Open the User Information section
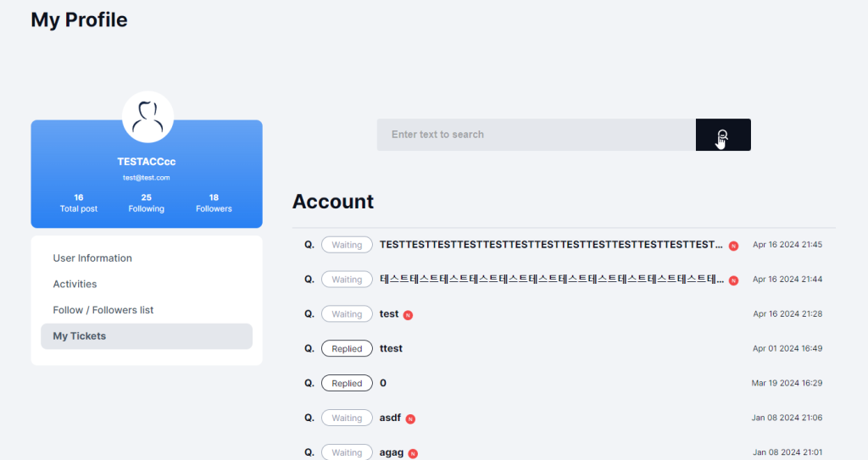The height and width of the screenshot is (460, 868). (92, 258)
